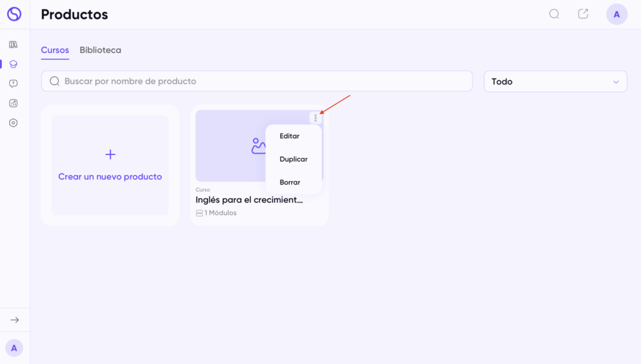This screenshot has width=641, height=364.
Task: Open the analytics chart icon in sidebar
Action: (13, 103)
